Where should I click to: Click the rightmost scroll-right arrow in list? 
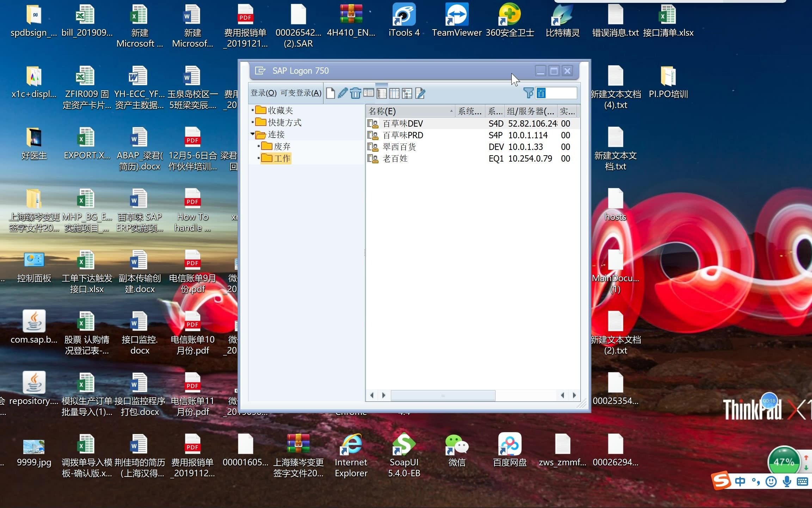[x=574, y=395]
